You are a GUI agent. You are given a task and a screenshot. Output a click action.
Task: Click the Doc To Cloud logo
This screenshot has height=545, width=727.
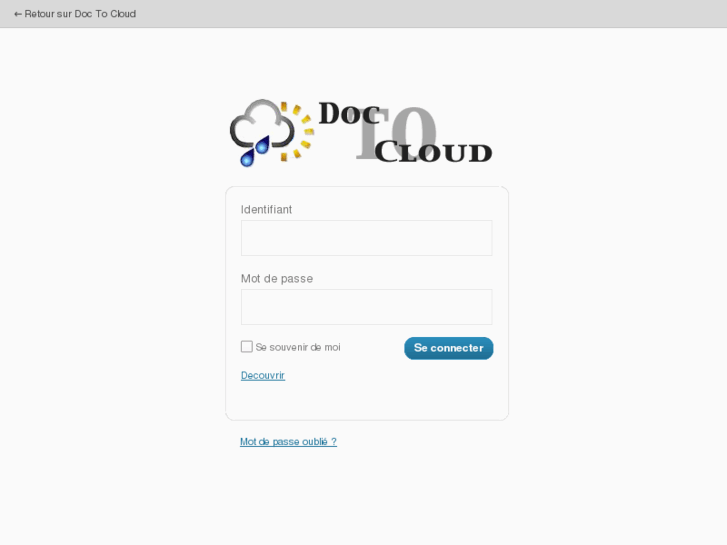tap(361, 133)
